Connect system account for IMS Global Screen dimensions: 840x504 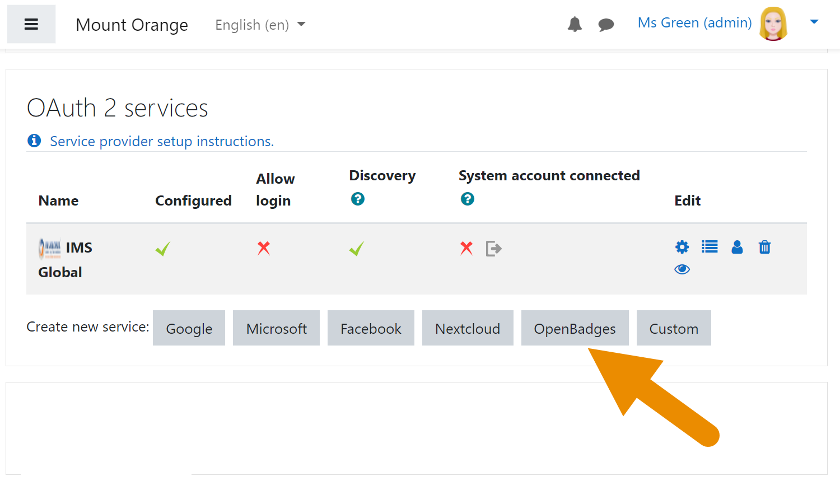click(493, 248)
